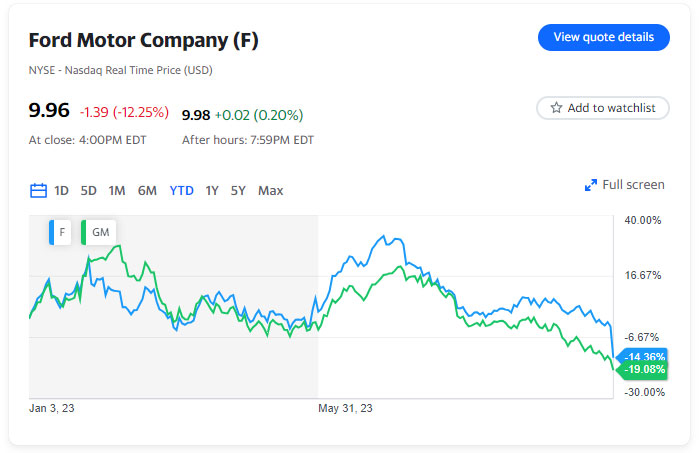The image size is (699, 453).
Task: Click the Ford Motor Company (F) title
Action: click(x=143, y=41)
